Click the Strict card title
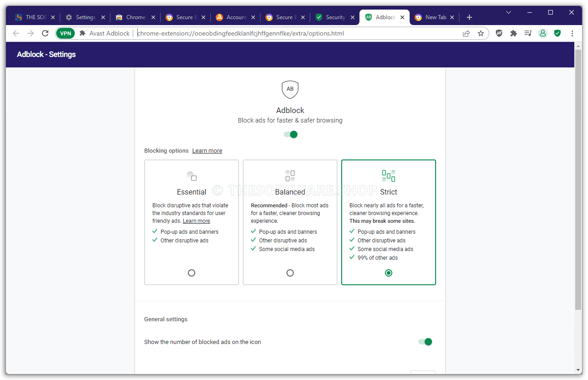 click(389, 192)
